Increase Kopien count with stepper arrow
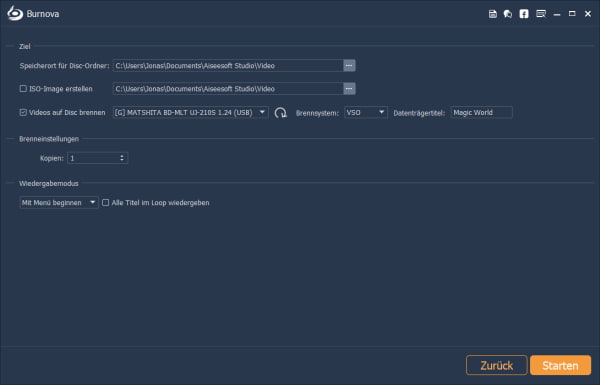The height and width of the screenshot is (385, 600). pos(122,156)
